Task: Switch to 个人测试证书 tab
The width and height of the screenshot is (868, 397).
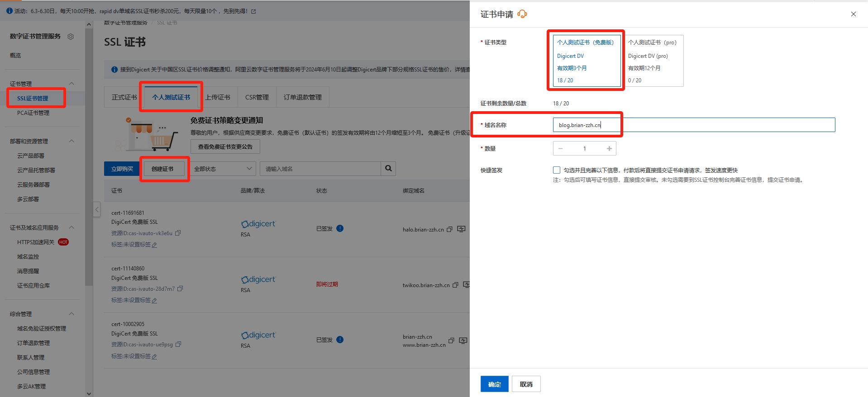Action: pos(171,97)
